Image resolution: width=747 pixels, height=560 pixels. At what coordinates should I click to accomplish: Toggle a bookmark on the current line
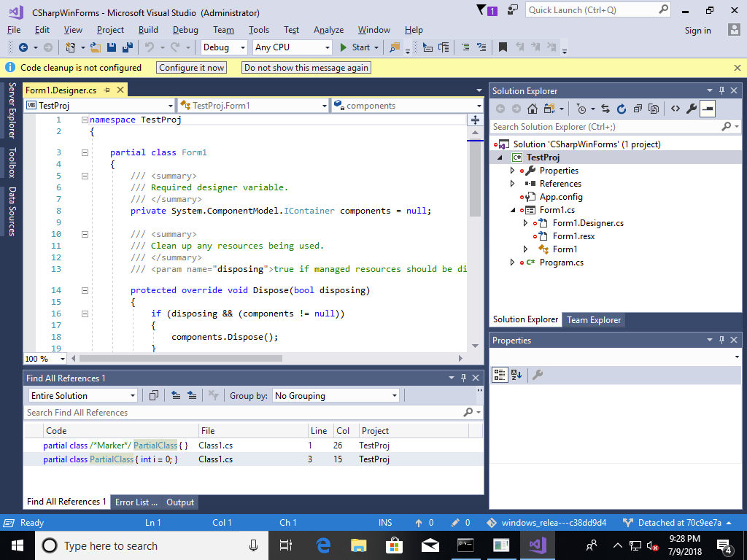[503, 47]
